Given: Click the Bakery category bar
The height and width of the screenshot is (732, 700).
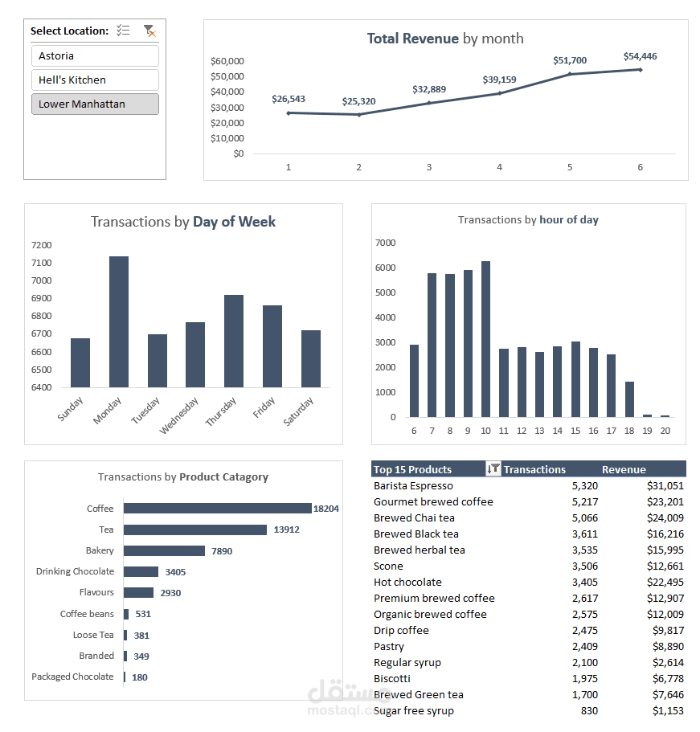Looking at the screenshot, I should pos(165,551).
